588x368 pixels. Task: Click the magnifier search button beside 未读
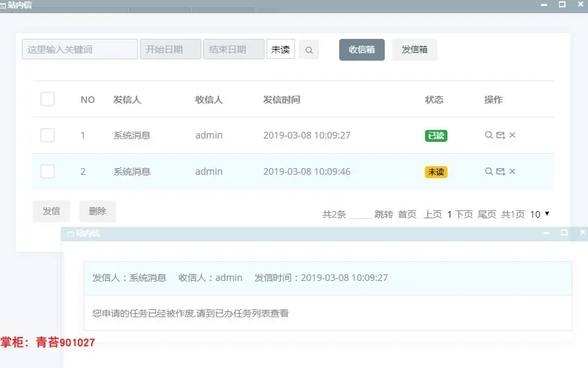309,50
